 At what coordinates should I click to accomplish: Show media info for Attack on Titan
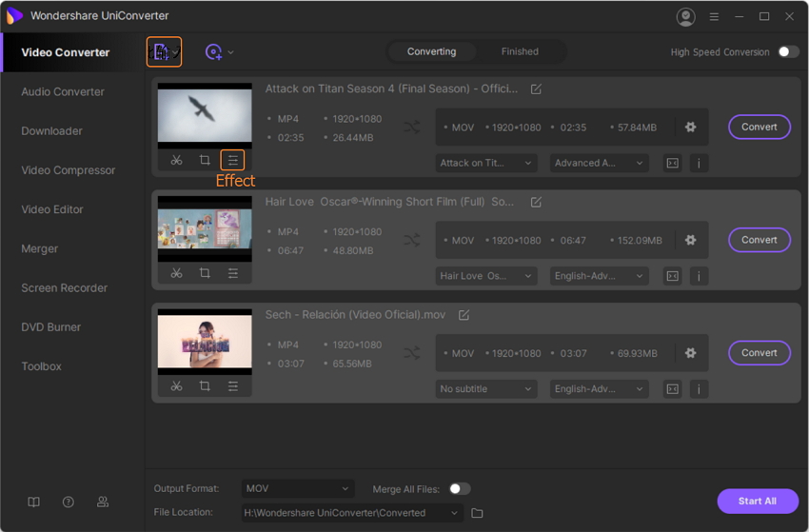point(699,163)
